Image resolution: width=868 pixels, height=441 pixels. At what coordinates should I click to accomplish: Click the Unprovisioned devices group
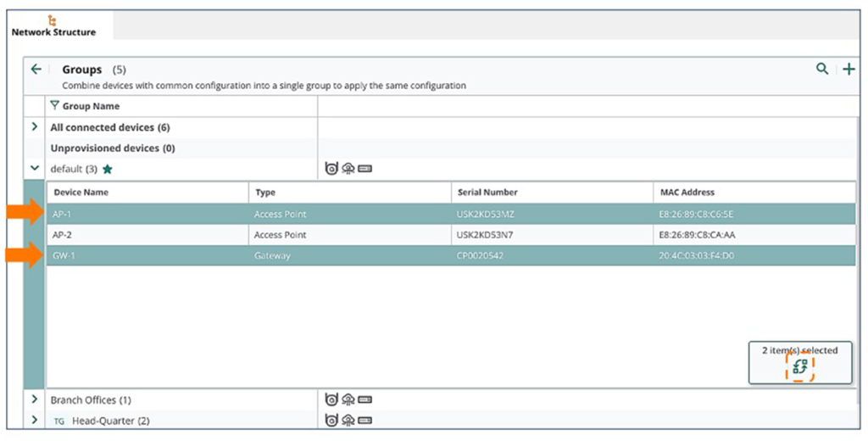[x=112, y=148]
